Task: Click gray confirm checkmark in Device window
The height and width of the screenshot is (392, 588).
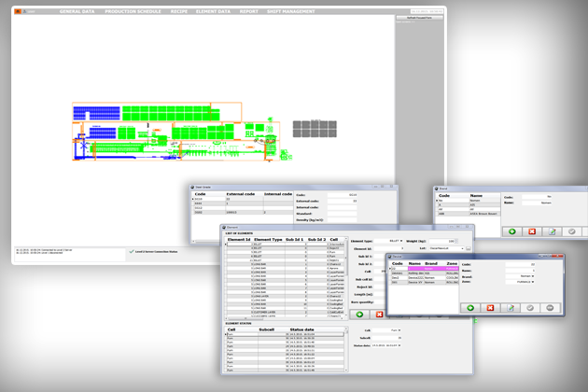Action: click(x=530, y=307)
